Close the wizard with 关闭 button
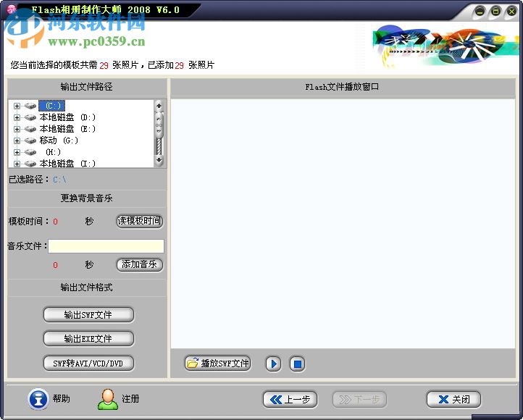 click(453, 399)
